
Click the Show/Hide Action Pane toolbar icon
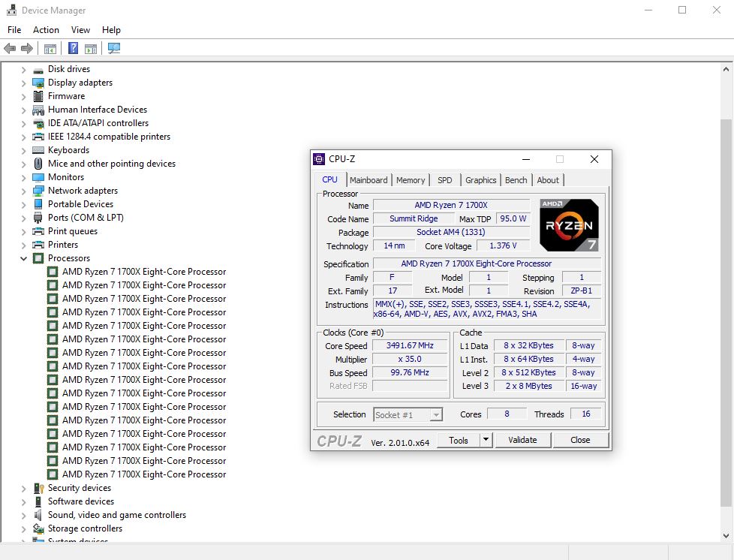pyautogui.click(x=91, y=49)
